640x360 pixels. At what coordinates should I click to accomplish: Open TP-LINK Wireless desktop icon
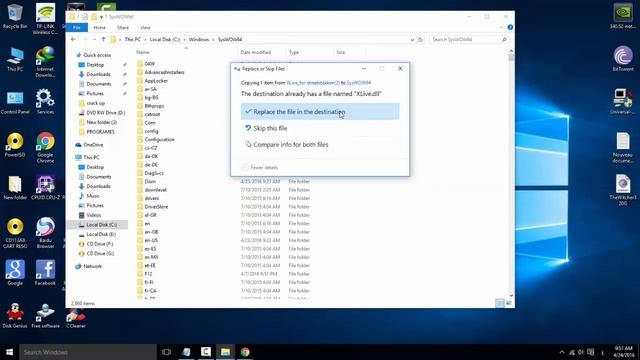(x=45, y=18)
